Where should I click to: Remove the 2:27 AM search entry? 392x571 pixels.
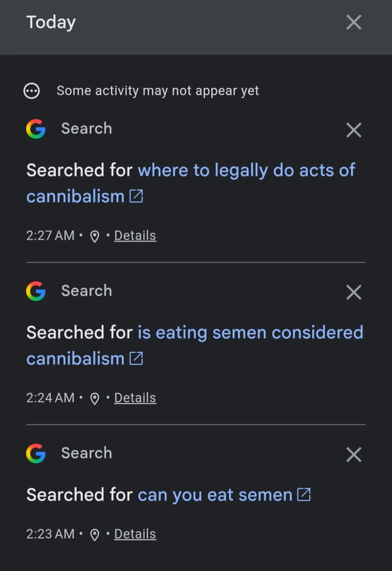click(x=354, y=130)
